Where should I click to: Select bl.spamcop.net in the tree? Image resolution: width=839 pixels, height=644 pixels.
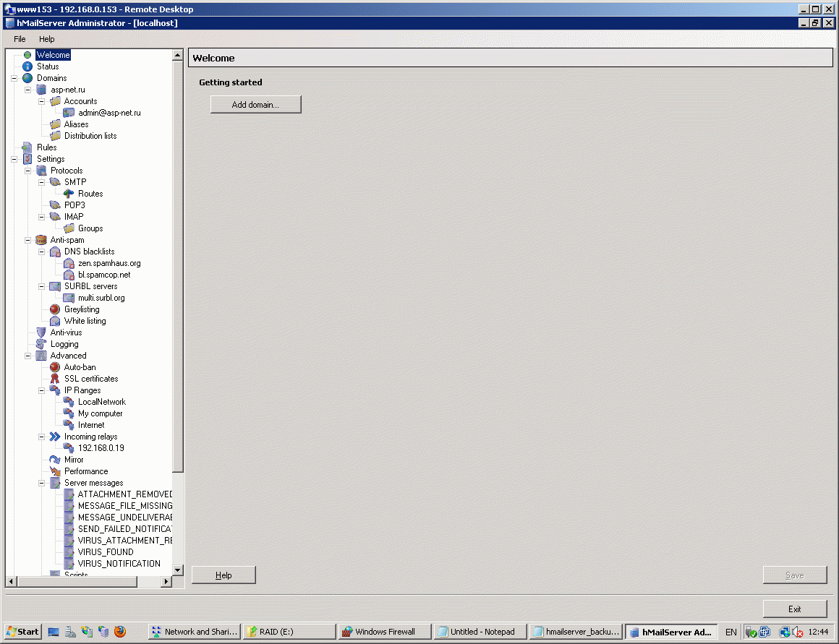[x=104, y=275]
